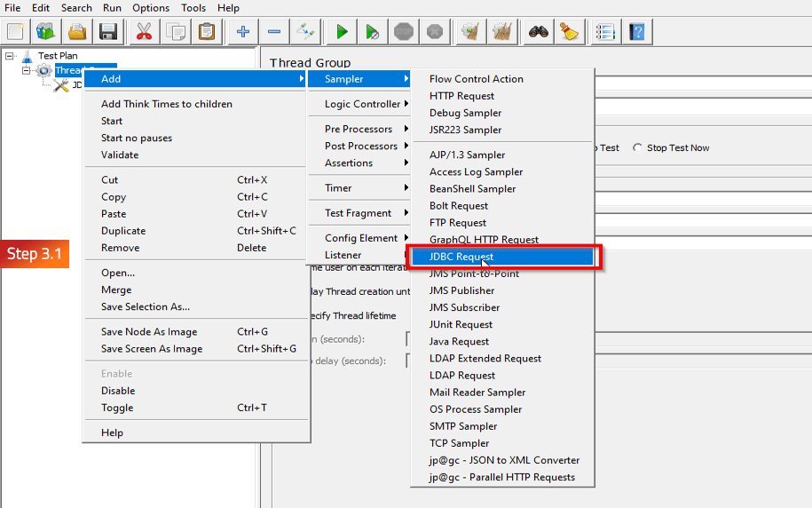Expand the Logic Controller submenu
Screen dimensions: 812x508
click(x=359, y=104)
